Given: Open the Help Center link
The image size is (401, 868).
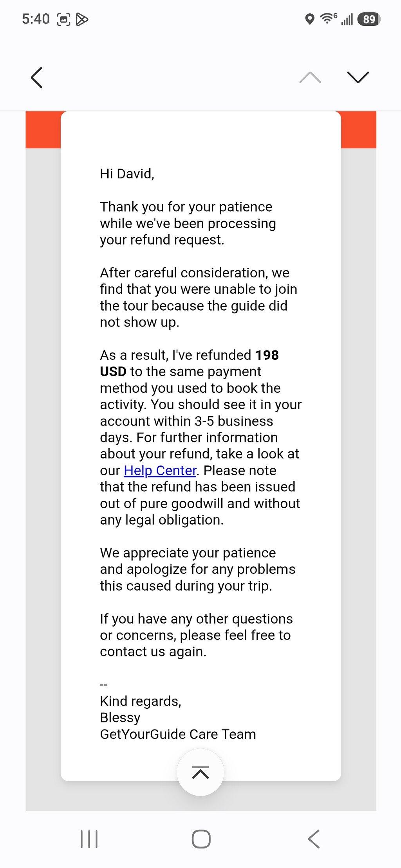Looking at the screenshot, I should (x=160, y=471).
